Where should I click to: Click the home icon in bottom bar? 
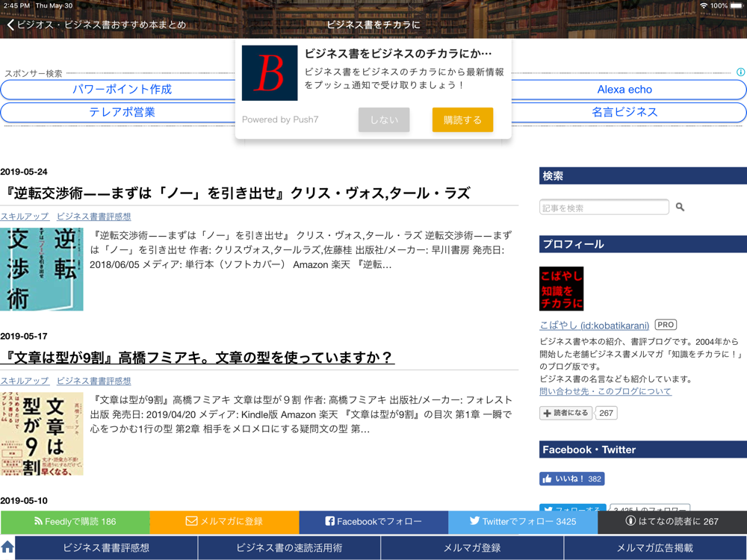click(x=7, y=547)
